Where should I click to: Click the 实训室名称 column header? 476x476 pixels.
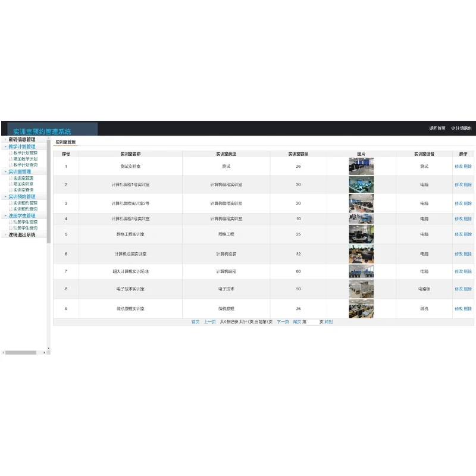[130, 154]
